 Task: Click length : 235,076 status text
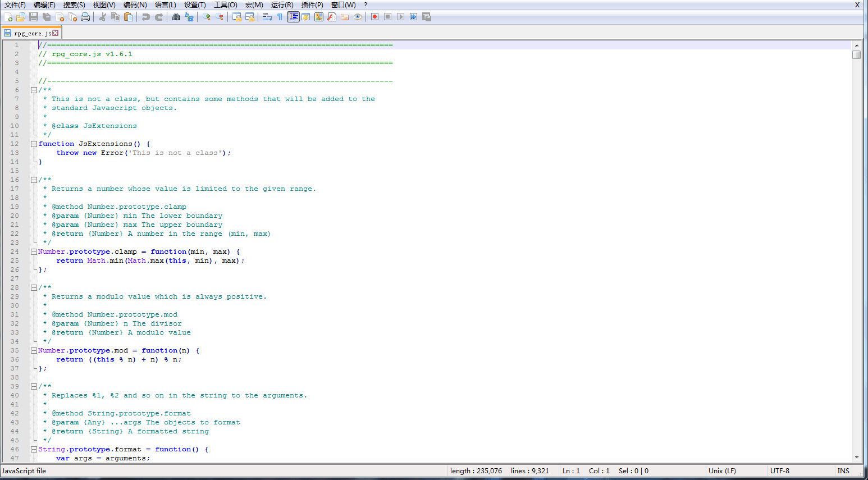(476, 471)
